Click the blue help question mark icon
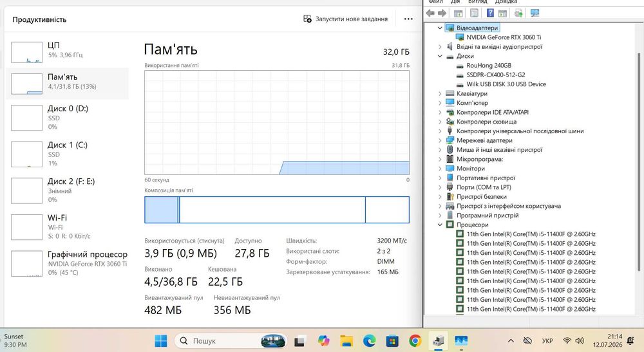The height and width of the screenshot is (352, 644). pyautogui.click(x=490, y=13)
